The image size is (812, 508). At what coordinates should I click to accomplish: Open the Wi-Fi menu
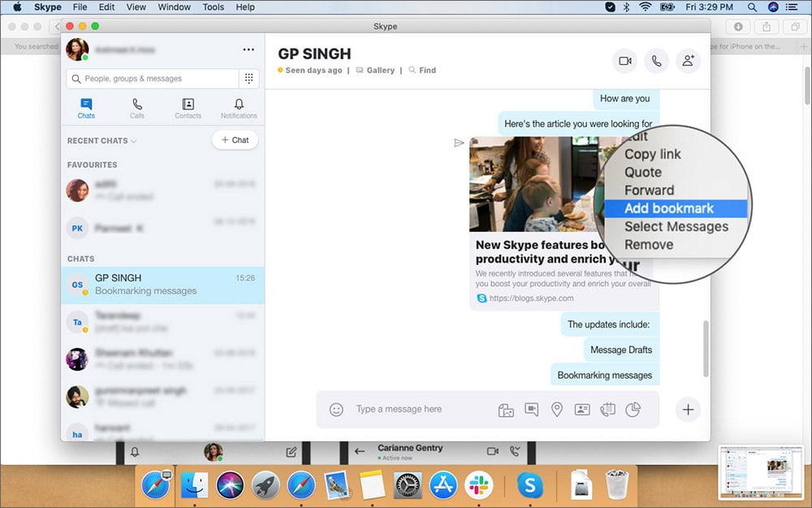pos(644,7)
